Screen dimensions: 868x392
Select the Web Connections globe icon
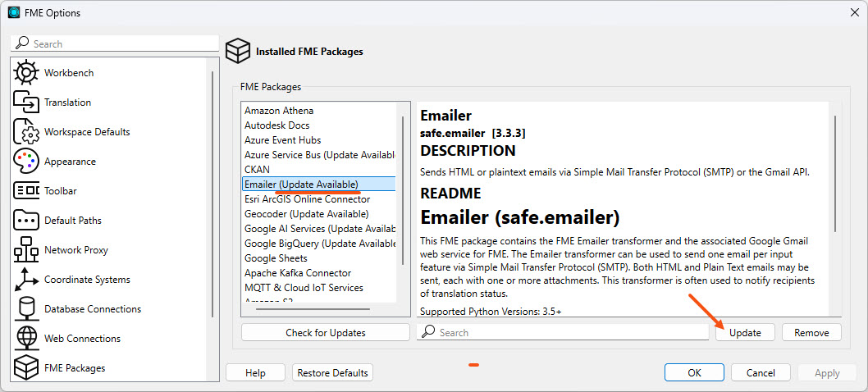point(25,339)
